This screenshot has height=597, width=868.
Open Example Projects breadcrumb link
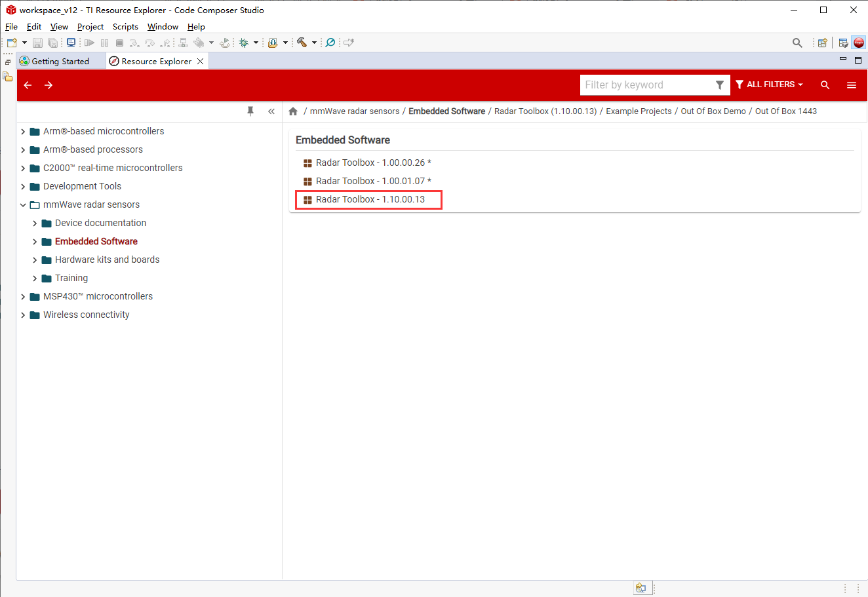639,111
